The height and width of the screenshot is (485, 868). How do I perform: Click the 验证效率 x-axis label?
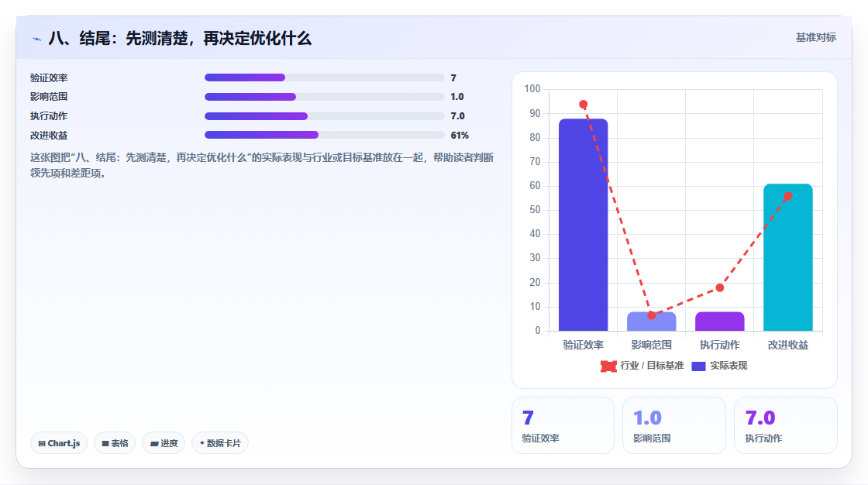pyautogui.click(x=583, y=345)
